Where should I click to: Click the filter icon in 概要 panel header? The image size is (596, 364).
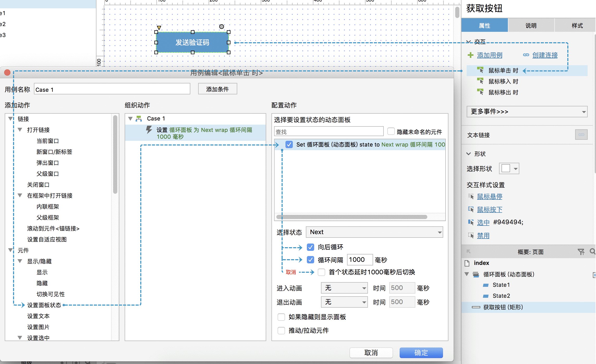[581, 252]
